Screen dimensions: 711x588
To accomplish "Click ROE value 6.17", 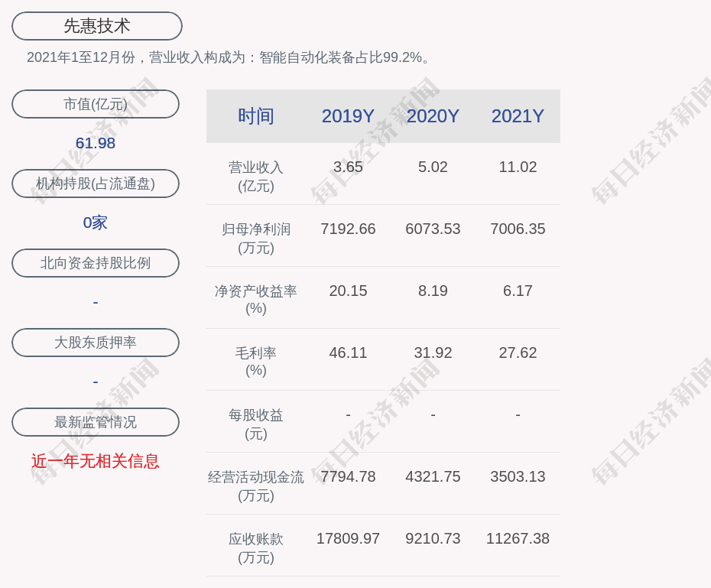I will tap(518, 291).
